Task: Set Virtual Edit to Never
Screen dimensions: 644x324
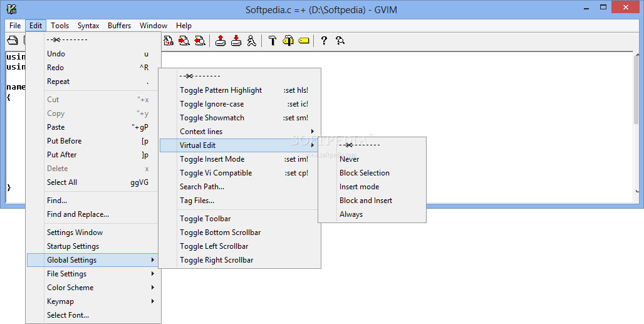Action: tap(371, 159)
